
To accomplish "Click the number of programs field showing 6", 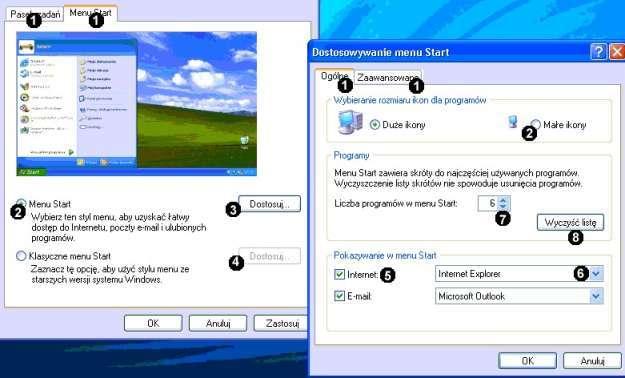I will tap(488, 203).
